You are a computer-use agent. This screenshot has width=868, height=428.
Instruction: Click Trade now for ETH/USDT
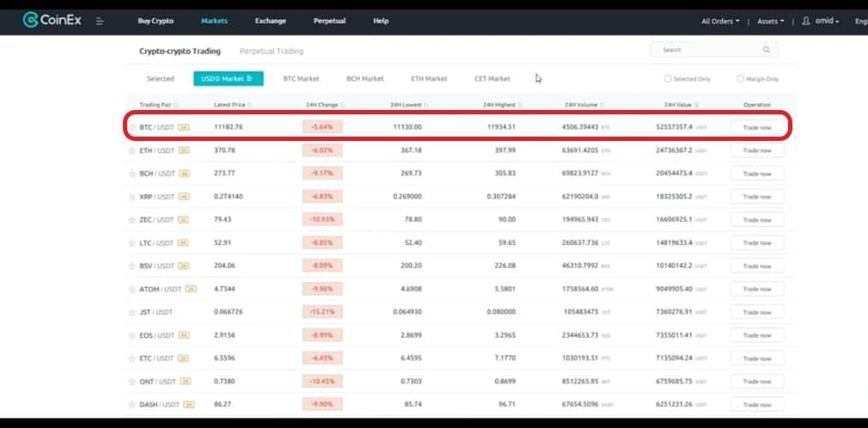tap(757, 150)
